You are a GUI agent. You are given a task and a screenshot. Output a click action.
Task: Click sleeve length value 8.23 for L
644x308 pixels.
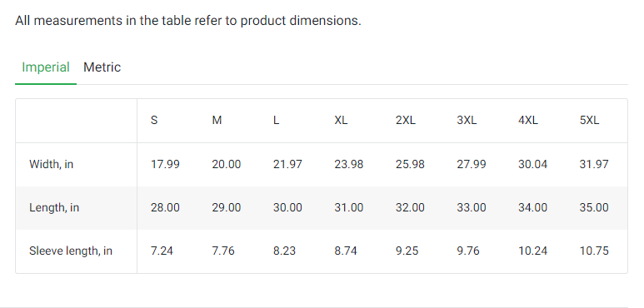tap(284, 251)
